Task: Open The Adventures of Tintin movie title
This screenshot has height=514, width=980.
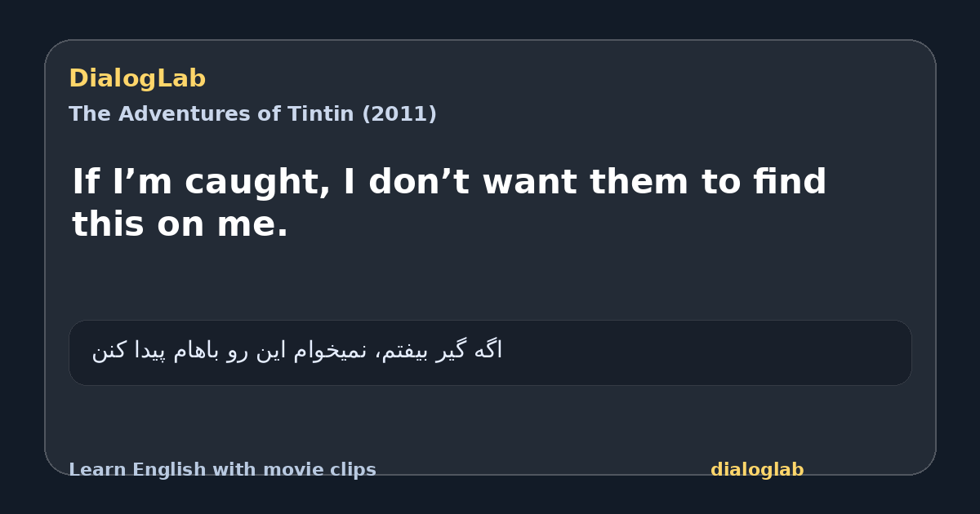Action: 252,114
